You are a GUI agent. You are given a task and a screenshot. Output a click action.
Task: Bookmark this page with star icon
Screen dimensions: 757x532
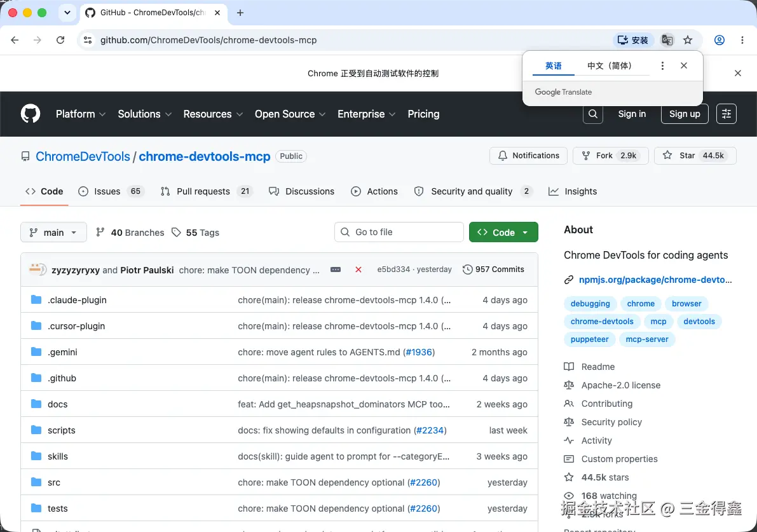pos(688,40)
